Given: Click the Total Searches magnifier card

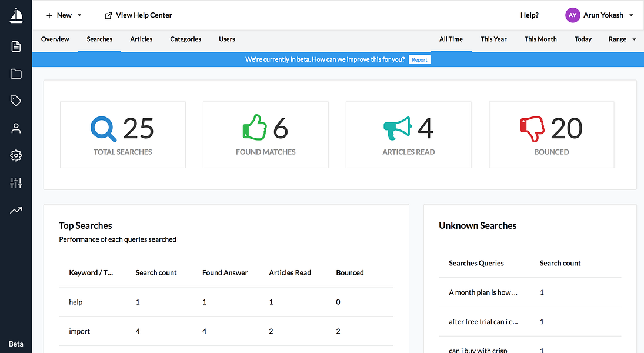Looking at the screenshot, I should pos(123,135).
